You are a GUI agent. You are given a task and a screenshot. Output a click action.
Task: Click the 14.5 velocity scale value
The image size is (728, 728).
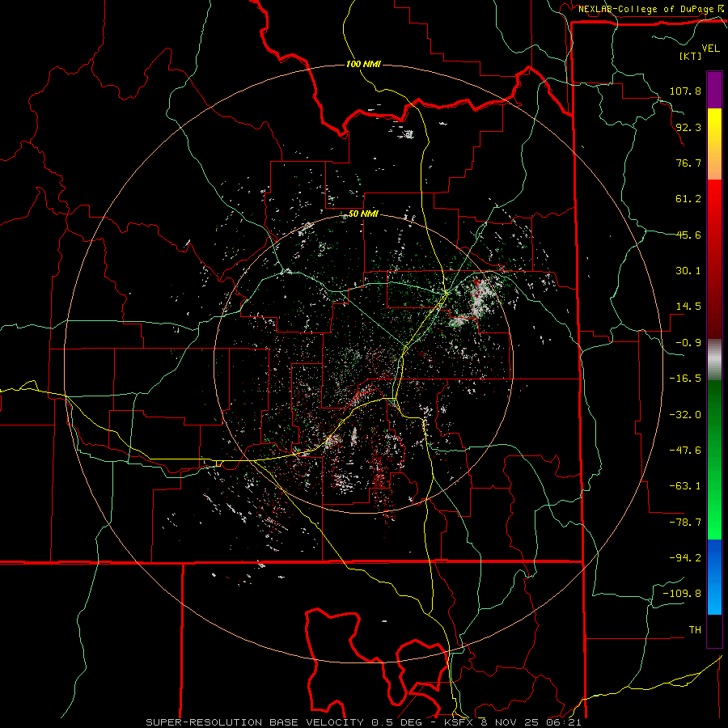[688, 307]
